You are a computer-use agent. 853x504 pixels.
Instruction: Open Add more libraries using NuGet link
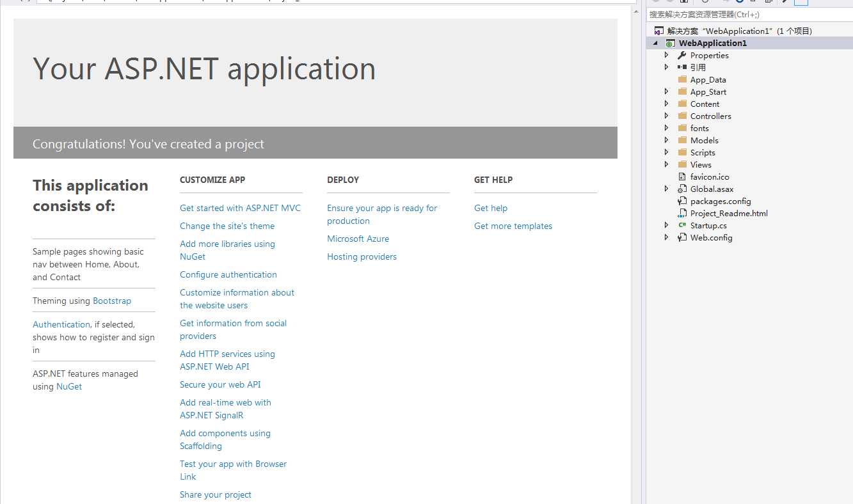[x=227, y=250]
